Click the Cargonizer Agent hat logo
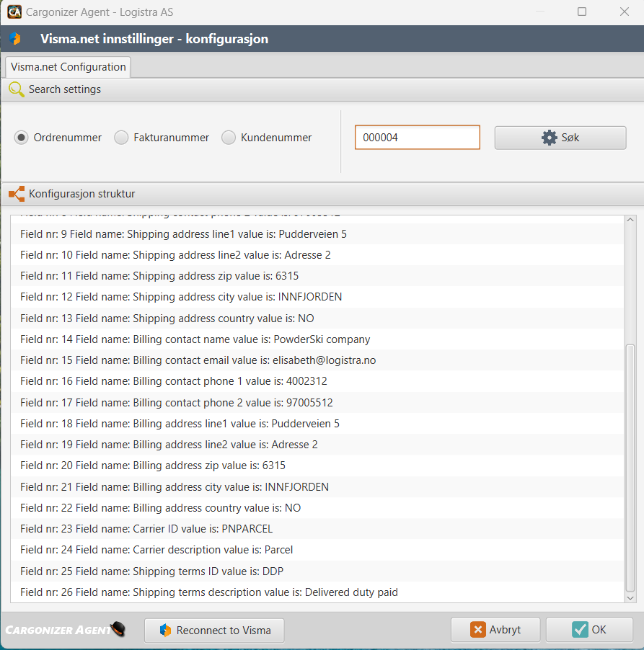The width and height of the screenshot is (644, 650). point(118,630)
